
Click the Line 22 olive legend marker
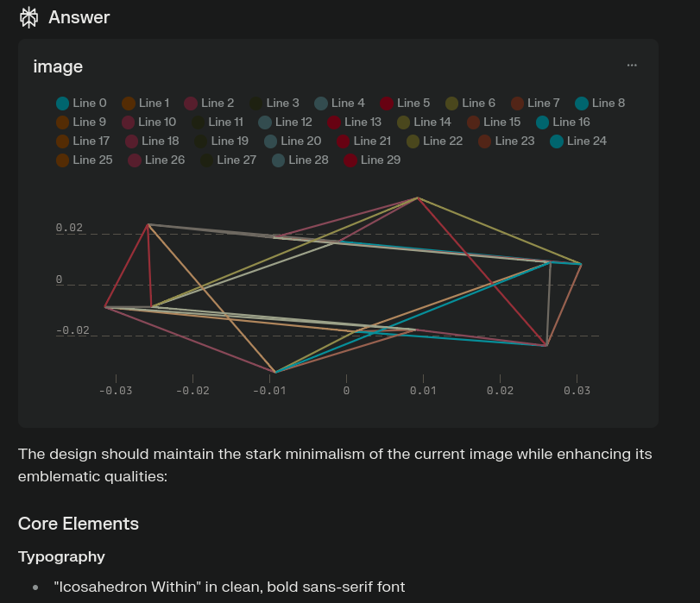413,141
